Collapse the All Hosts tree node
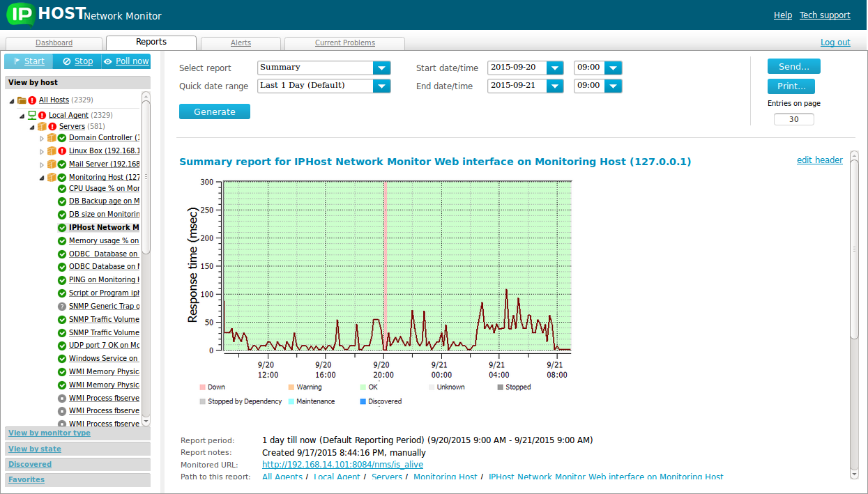Image resolution: width=868 pixels, height=494 pixels. 12,101
